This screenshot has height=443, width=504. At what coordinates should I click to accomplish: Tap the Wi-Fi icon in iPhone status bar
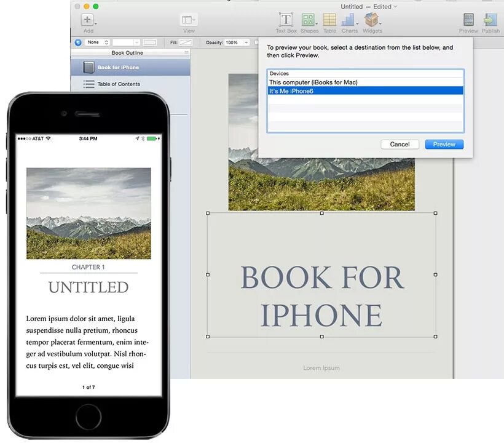48,138
